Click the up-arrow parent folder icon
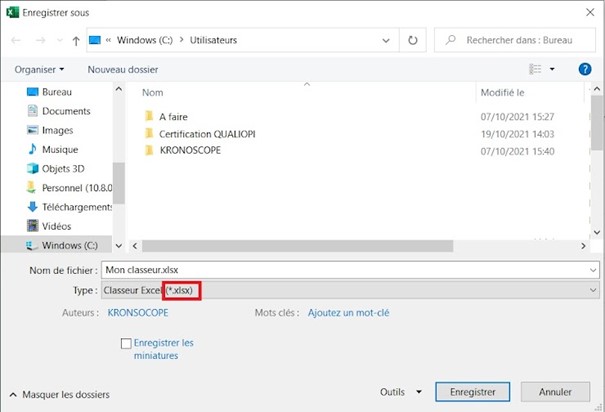This screenshot has height=412, width=605. (x=76, y=41)
